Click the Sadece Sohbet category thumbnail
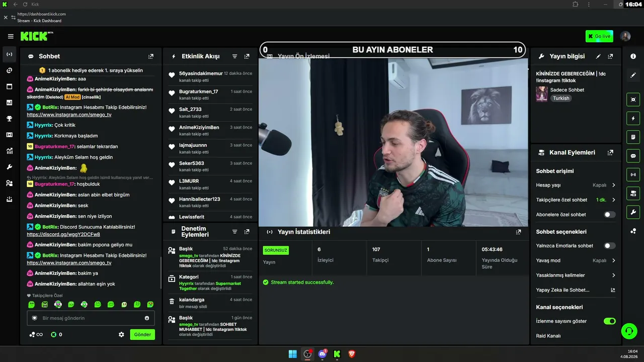This screenshot has width=644, height=362. coord(542,94)
